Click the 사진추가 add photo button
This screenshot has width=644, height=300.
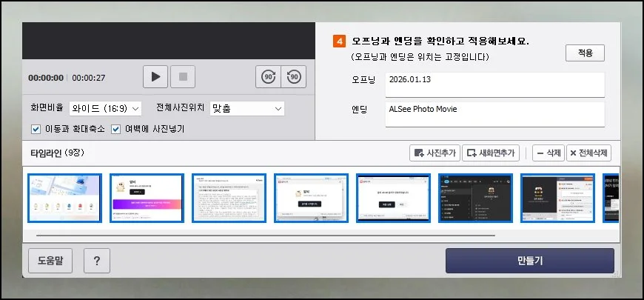[x=434, y=153]
